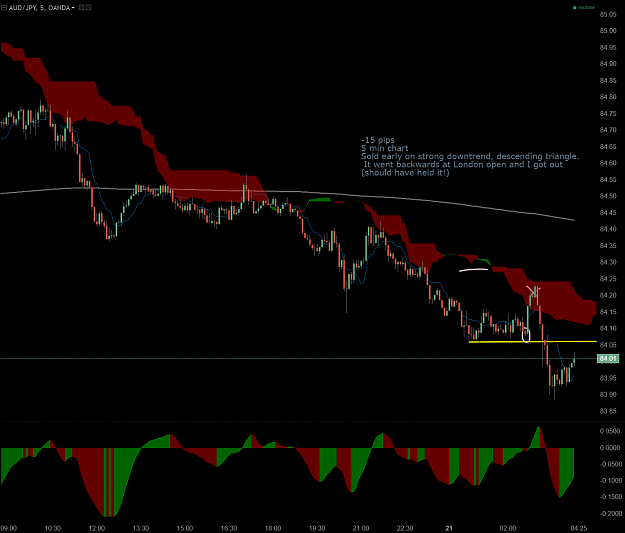Select the yellow horizontal support line
Viewport: 625px width, 533px height.
(x=533, y=342)
